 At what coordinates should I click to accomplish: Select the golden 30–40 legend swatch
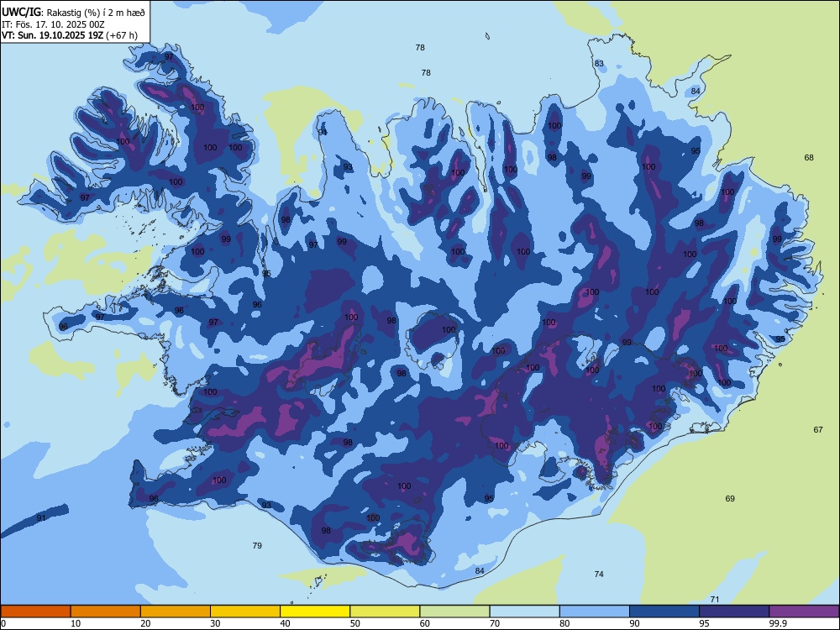245,612
